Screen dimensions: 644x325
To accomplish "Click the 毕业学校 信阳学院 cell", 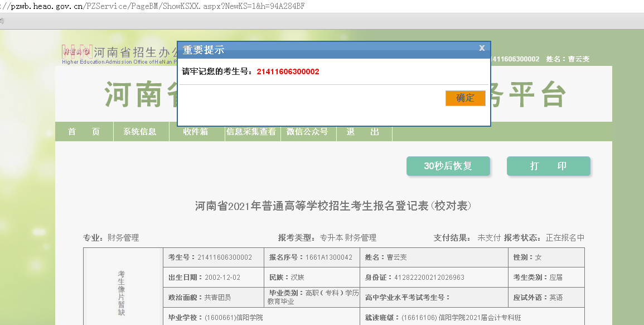I will 261,317.
